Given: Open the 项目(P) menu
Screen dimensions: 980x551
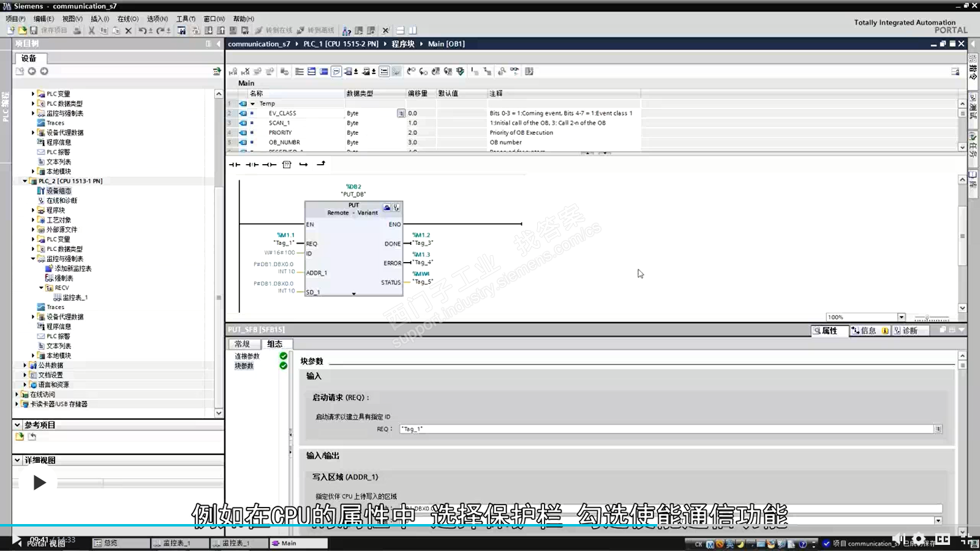Looking at the screenshot, I should click(x=15, y=18).
